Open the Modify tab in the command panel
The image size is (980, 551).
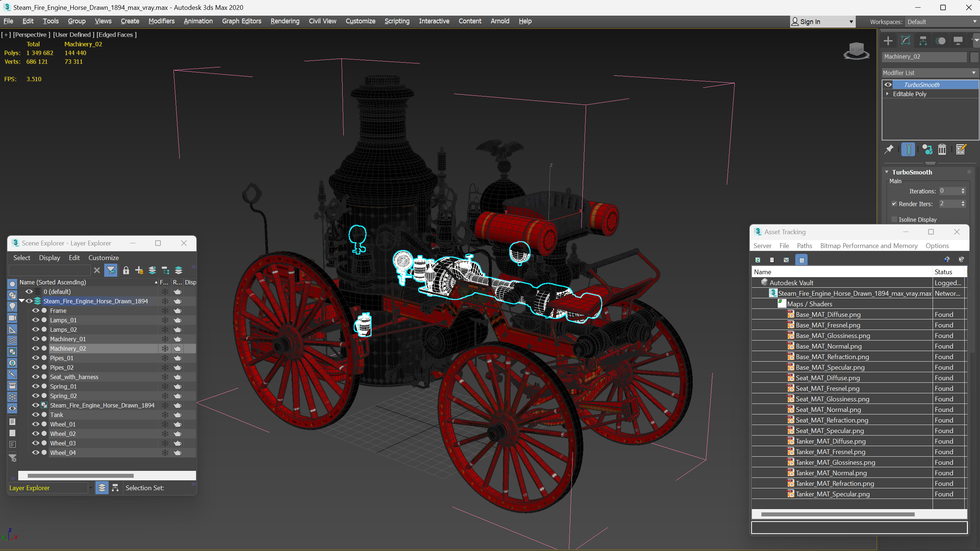(905, 41)
